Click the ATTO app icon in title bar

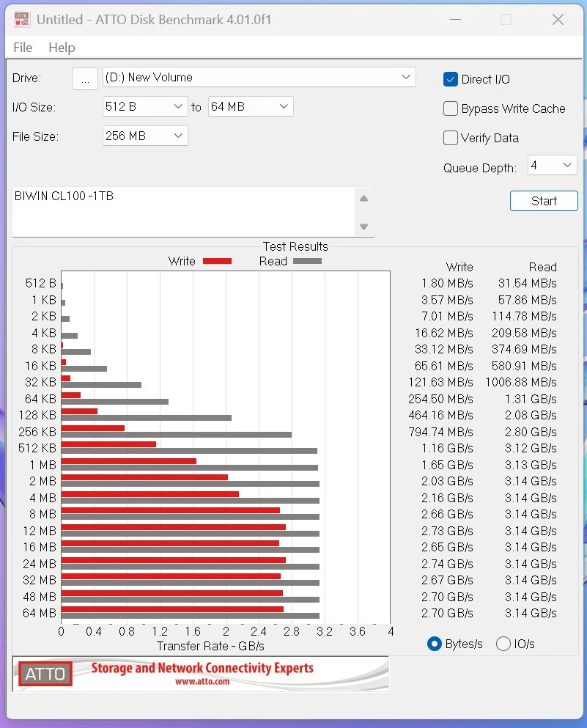tap(22, 20)
